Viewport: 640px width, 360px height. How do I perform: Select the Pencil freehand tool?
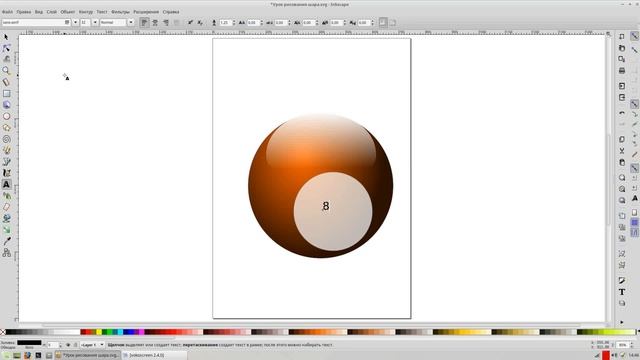[6, 150]
